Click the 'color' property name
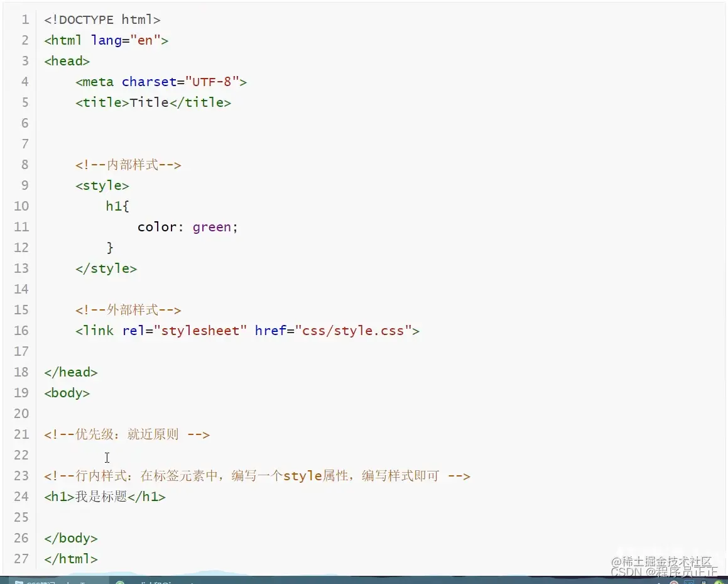Image resolution: width=728 pixels, height=584 pixels. click(157, 227)
